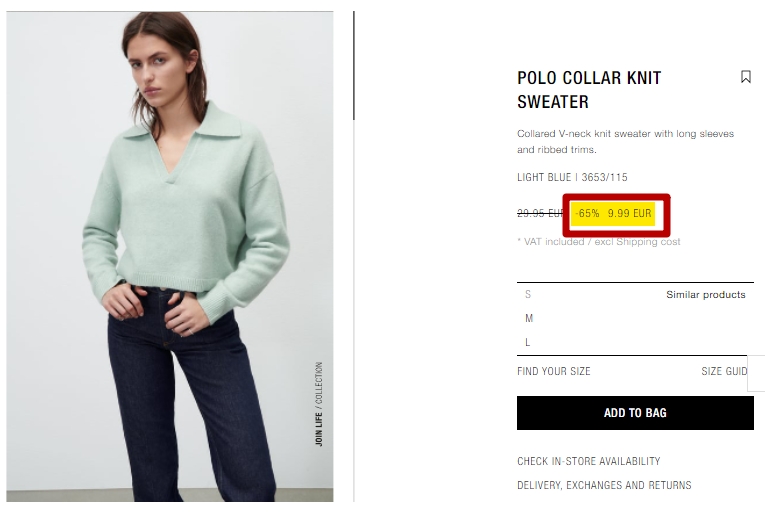The width and height of the screenshot is (765, 514).
Task: Select size S
Action: [x=527, y=295]
